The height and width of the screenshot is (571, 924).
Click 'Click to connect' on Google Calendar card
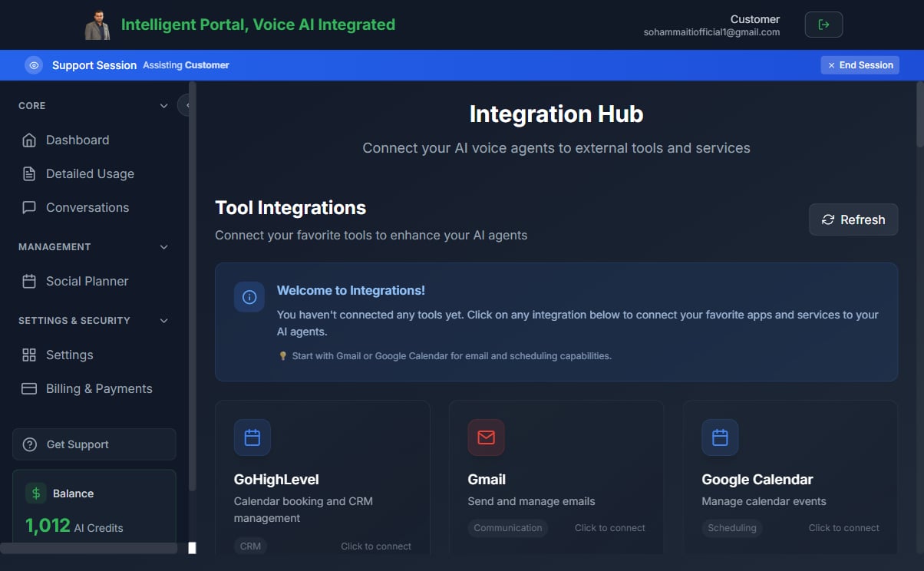point(844,528)
